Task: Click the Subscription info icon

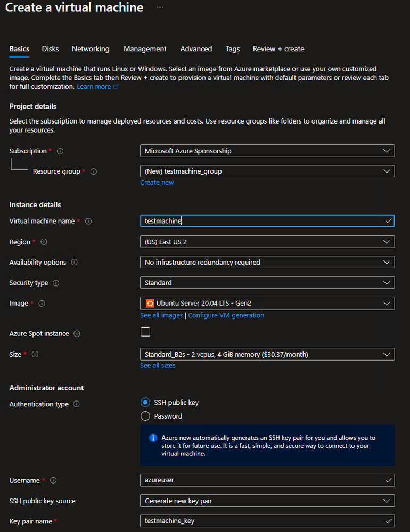Action: tap(60, 151)
